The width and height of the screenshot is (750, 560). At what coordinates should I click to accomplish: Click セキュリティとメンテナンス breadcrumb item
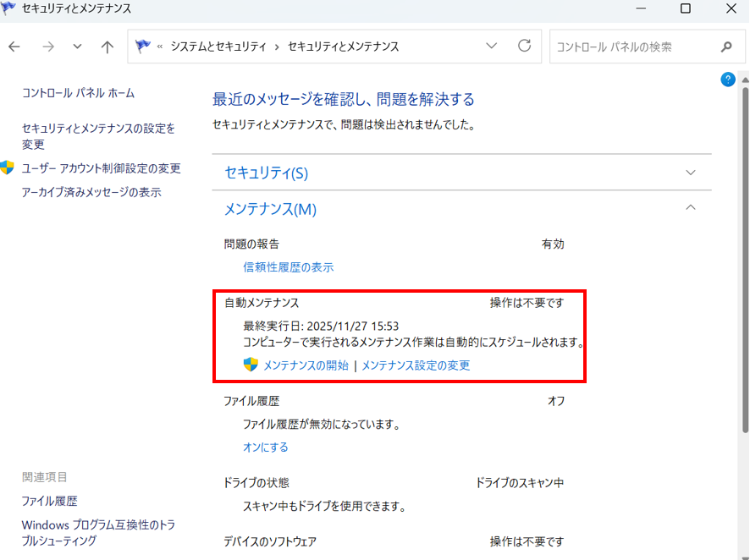tap(343, 47)
